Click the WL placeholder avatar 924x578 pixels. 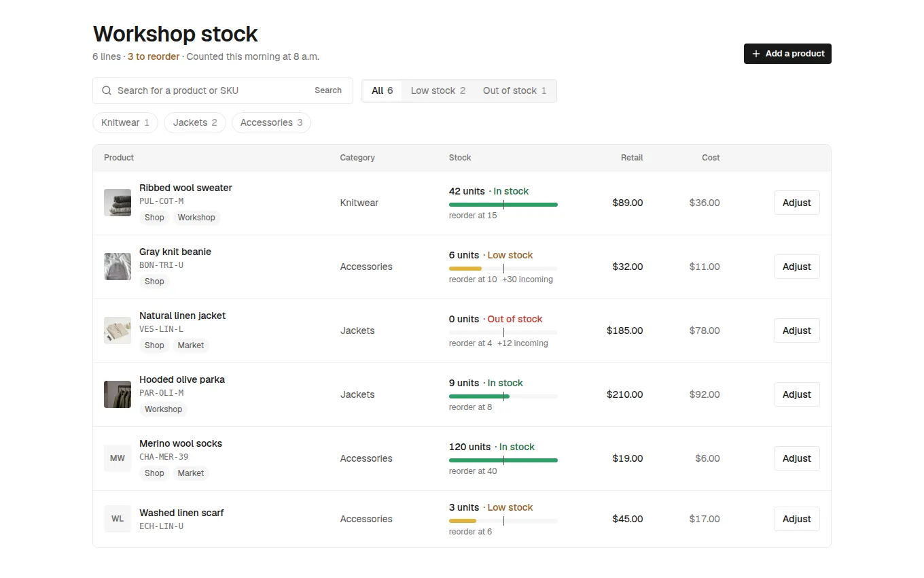tap(118, 519)
